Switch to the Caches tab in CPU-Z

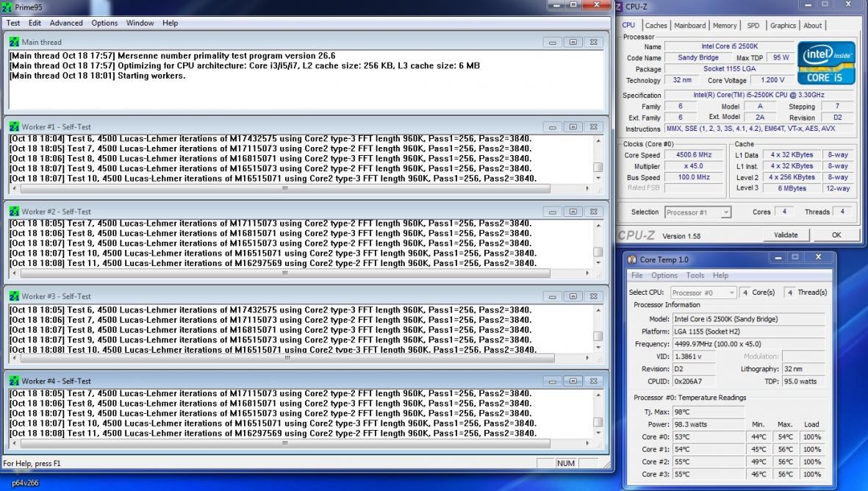tap(656, 26)
